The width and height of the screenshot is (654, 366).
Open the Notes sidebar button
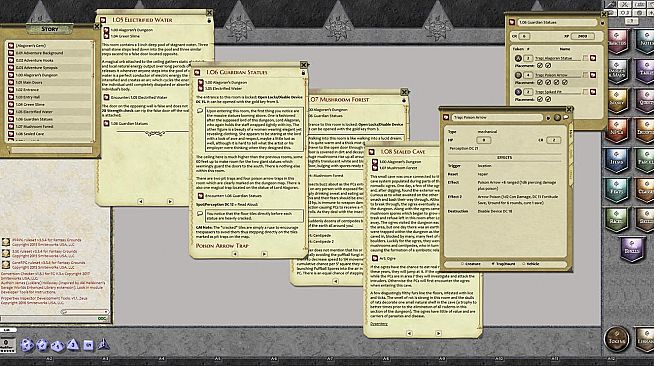[645, 41]
